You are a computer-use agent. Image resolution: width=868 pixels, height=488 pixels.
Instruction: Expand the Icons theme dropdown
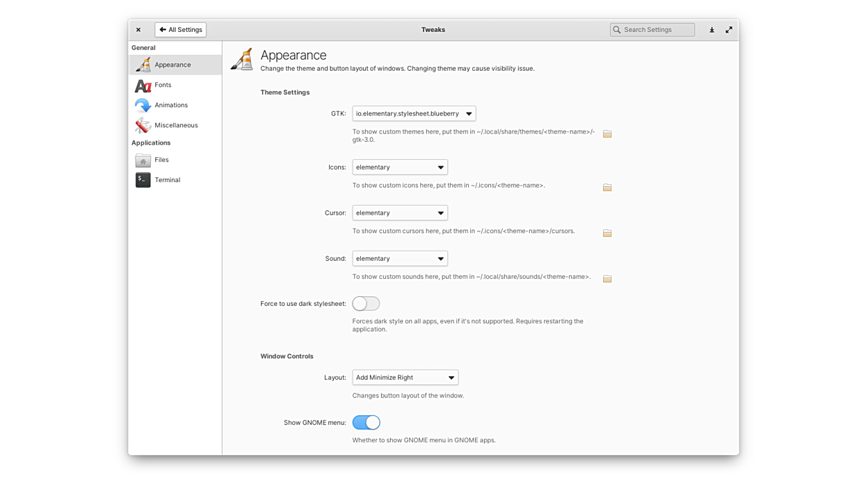400,168
